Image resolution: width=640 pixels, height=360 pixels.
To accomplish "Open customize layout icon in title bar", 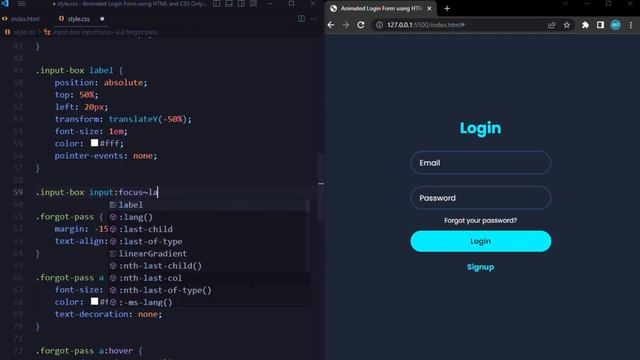I will [253, 4].
